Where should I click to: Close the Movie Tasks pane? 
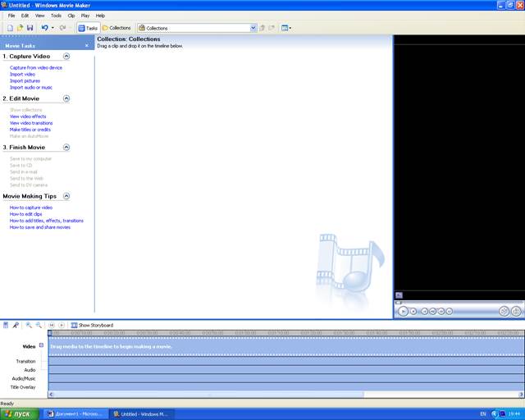[x=87, y=46]
